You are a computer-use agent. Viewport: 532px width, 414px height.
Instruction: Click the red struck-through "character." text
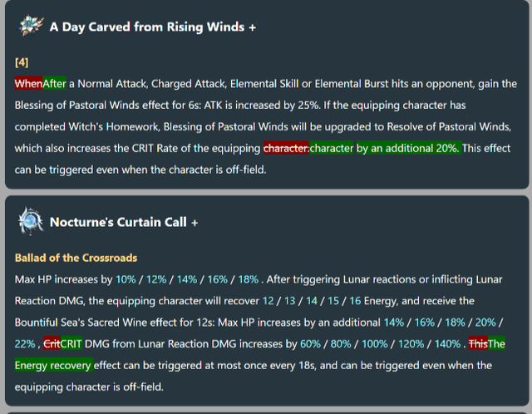pos(286,149)
